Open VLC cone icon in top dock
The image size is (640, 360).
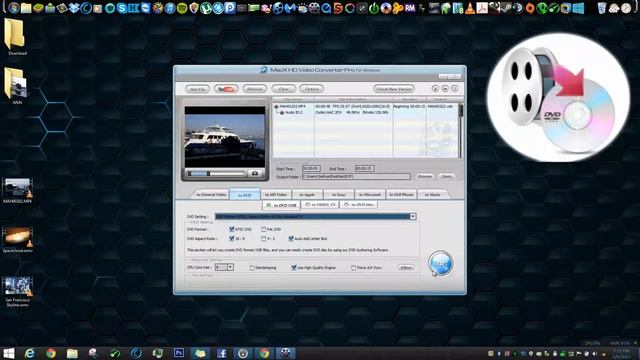coord(470,8)
